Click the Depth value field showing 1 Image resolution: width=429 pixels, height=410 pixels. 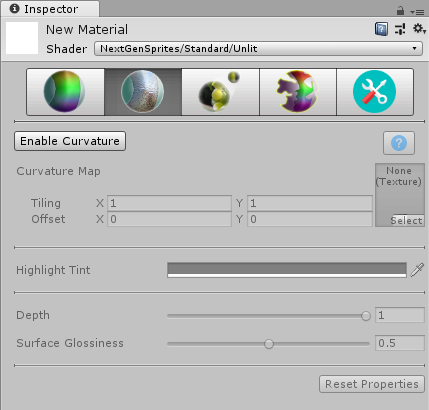[400, 315]
